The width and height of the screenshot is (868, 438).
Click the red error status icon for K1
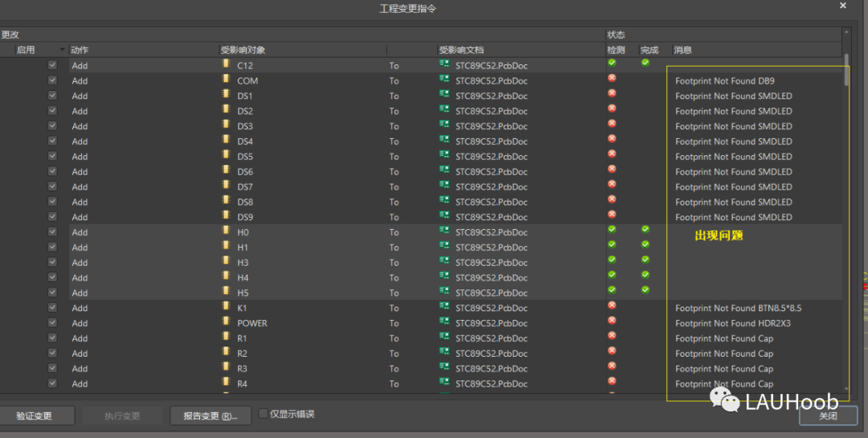point(612,305)
